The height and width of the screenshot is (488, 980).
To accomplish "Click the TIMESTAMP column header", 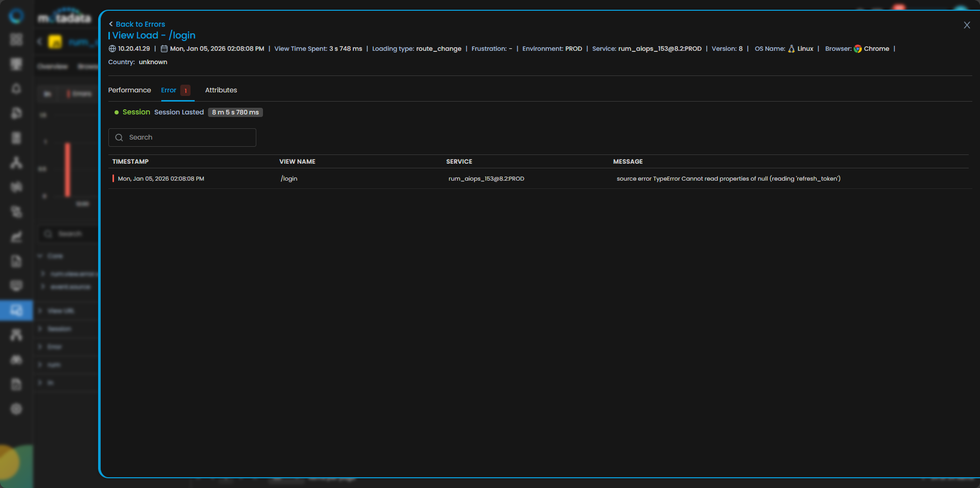I will [130, 162].
